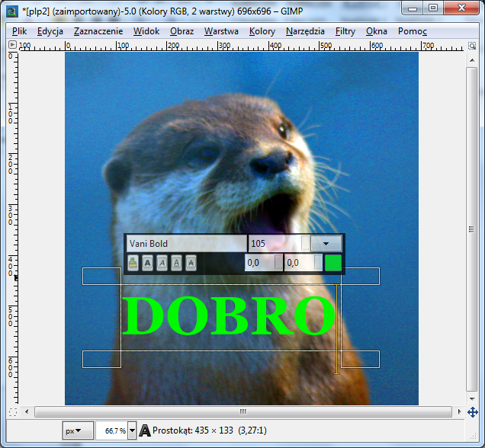Open the zoom level dropdown arrow

tap(132, 430)
